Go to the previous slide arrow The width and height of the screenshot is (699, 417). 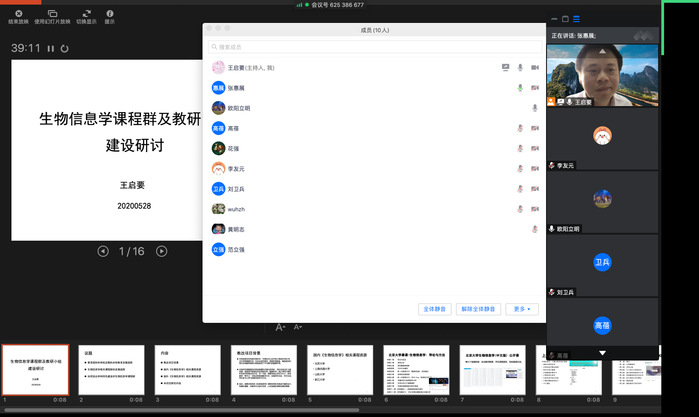103,251
